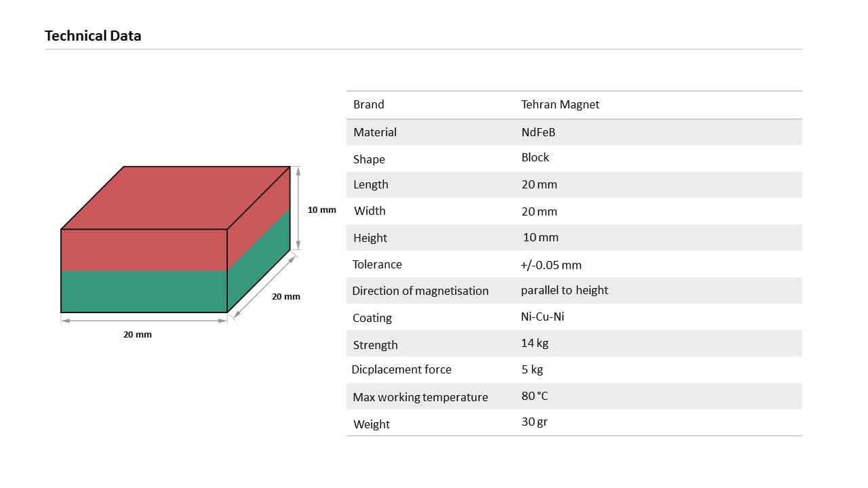Click the Ni-Cu-Ni coating value
The image size is (868, 488).
(542, 317)
